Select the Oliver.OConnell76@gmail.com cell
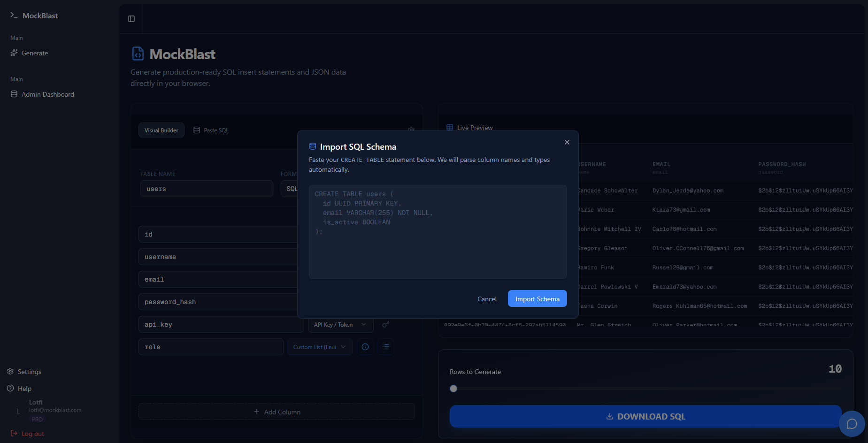Image resolution: width=868 pixels, height=443 pixels. pyautogui.click(x=698, y=248)
